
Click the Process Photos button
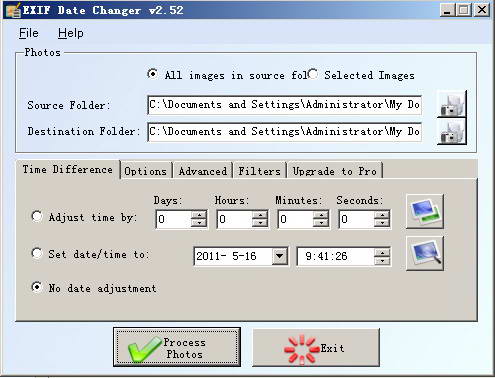tap(177, 347)
